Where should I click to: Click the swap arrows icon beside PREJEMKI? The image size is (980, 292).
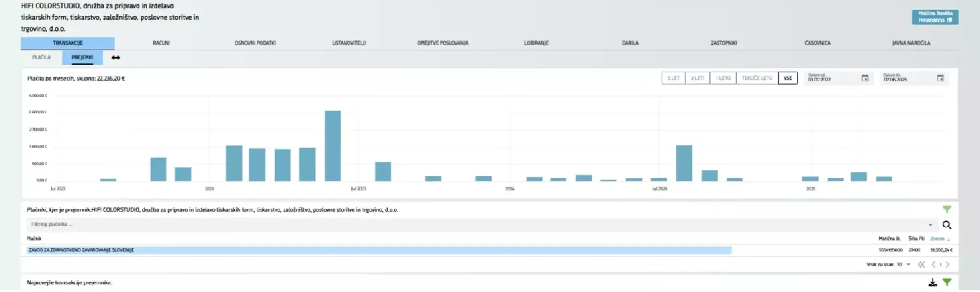(x=116, y=58)
